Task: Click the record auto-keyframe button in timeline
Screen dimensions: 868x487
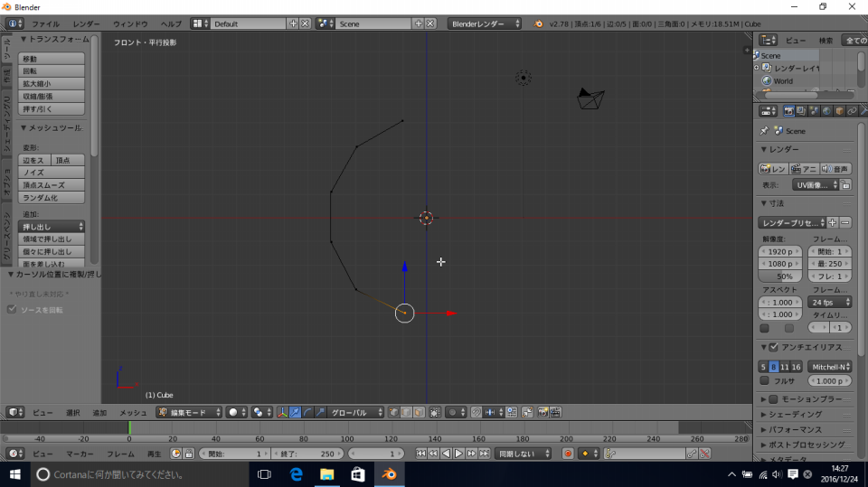Action: click(568, 453)
